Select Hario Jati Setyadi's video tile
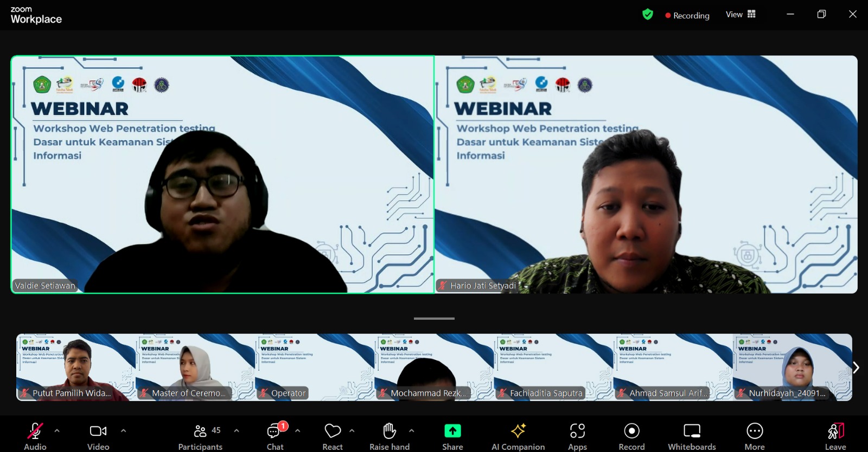Screen dimensions: 868x452 click(646, 175)
